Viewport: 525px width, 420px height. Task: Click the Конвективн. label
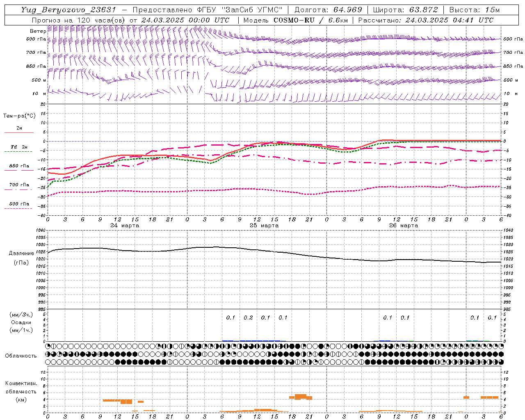point(21,383)
